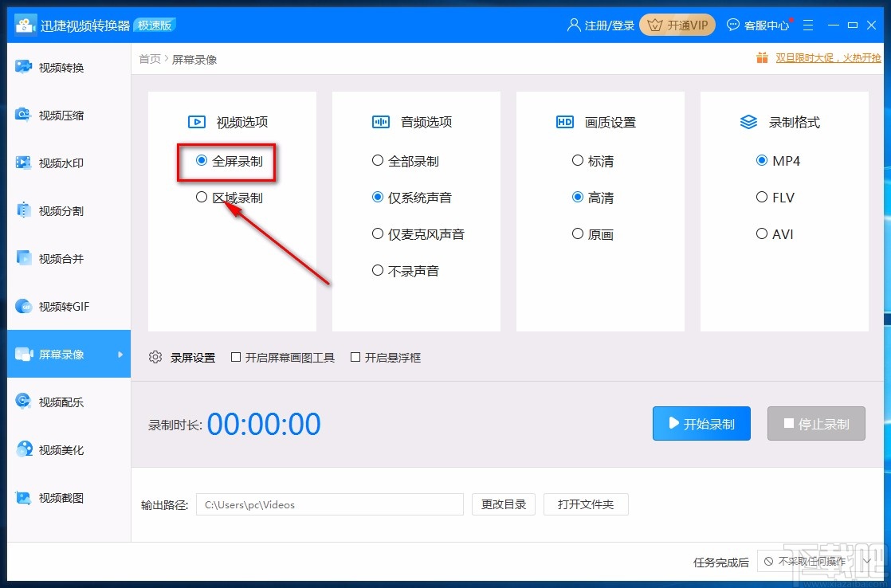Go back to 首页 via breadcrumb

coord(149,57)
